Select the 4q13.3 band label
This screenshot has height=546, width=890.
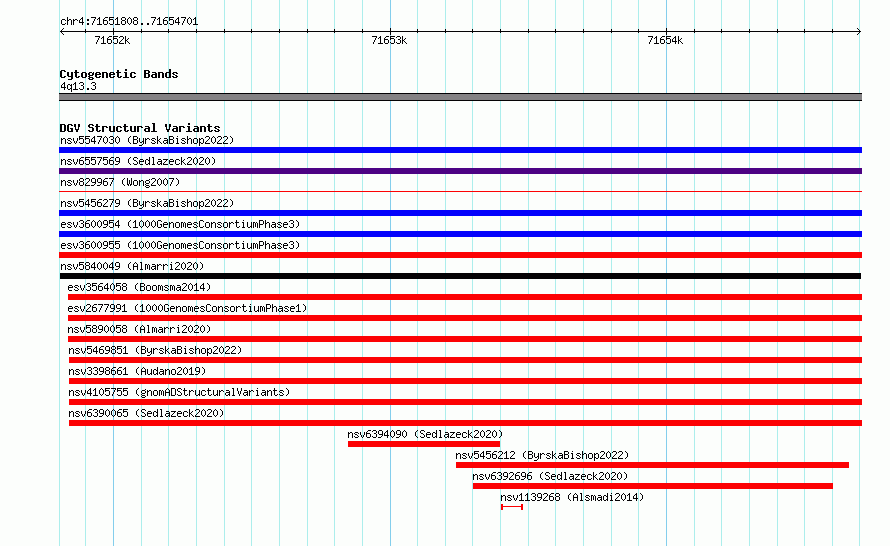[78, 86]
